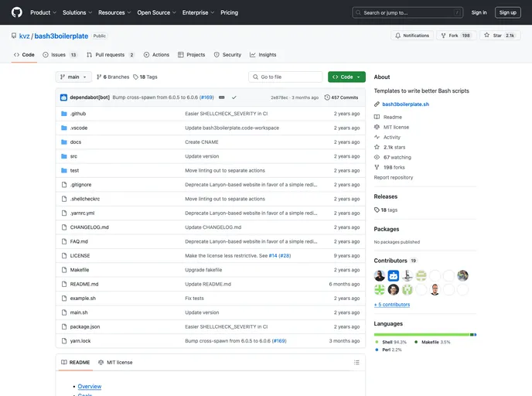The image size is (532, 396).
Task: Open the yarn.lock file
Action: (80, 341)
